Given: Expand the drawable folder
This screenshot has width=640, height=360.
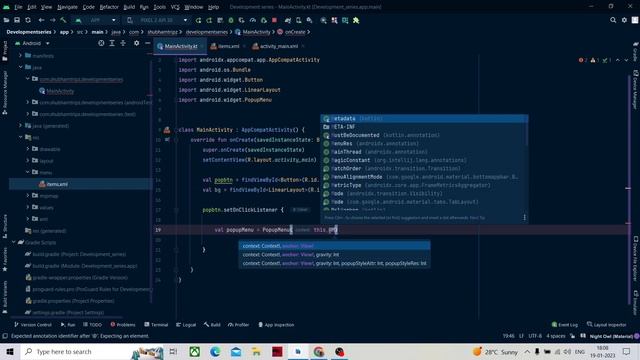Looking at the screenshot, I should [28, 149].
